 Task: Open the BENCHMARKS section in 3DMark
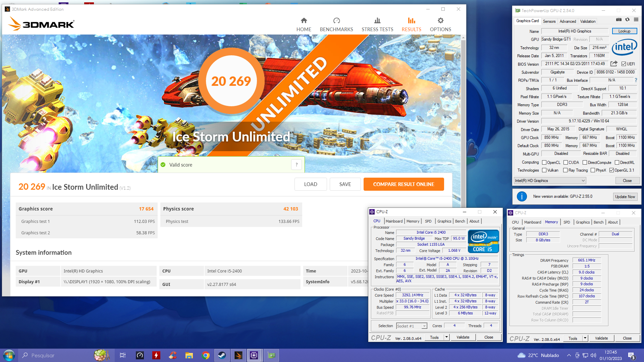(336, 25)
